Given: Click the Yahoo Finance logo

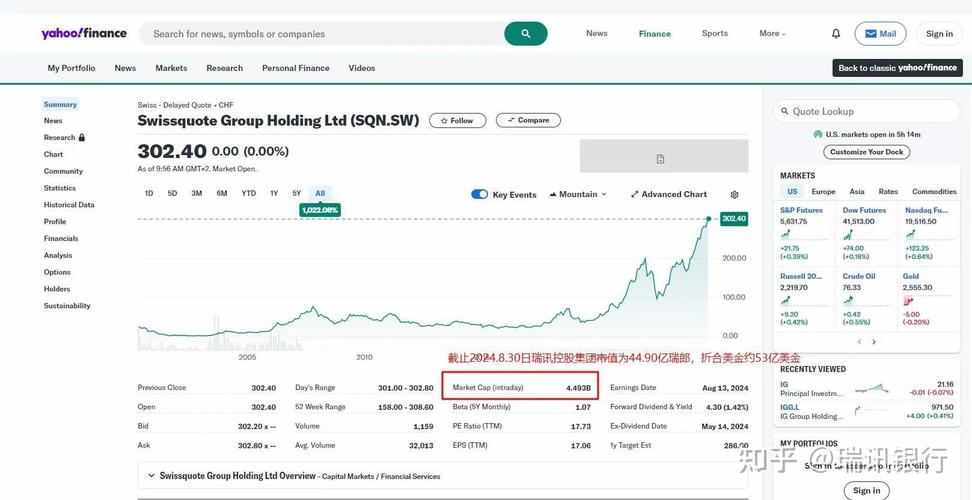Looking at the screenshot, I should pyautogui.click(x=84, y=33).
